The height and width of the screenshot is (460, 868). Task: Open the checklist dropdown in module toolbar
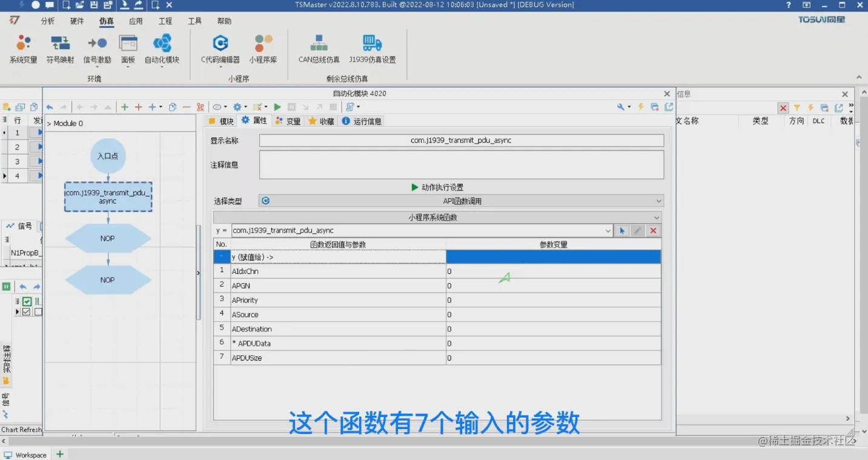click(x=260, y=107)
